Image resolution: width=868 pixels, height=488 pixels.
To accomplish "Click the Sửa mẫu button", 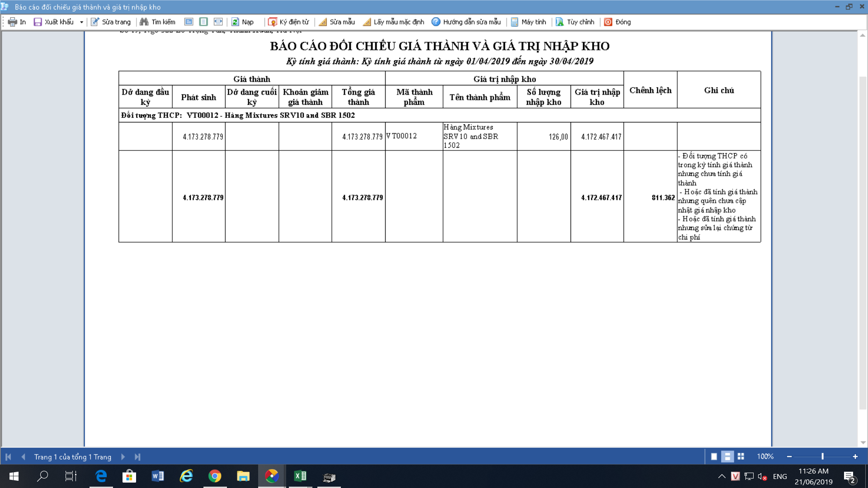I will pos(337,22).
